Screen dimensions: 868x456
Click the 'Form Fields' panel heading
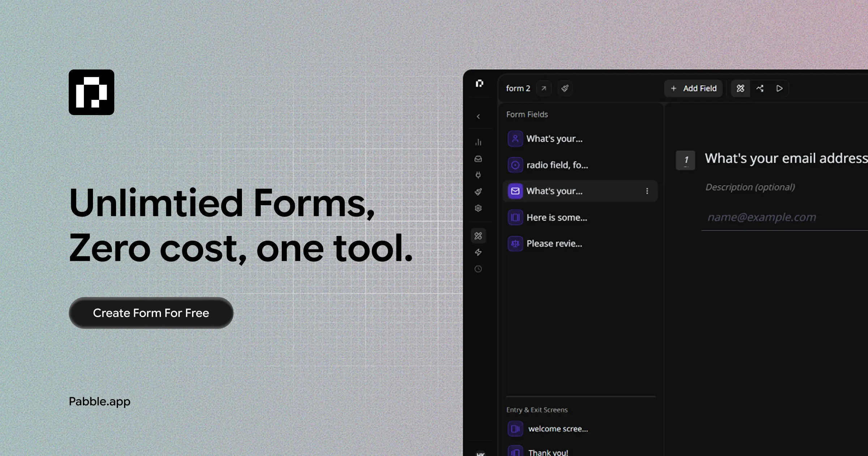(527, 114)
